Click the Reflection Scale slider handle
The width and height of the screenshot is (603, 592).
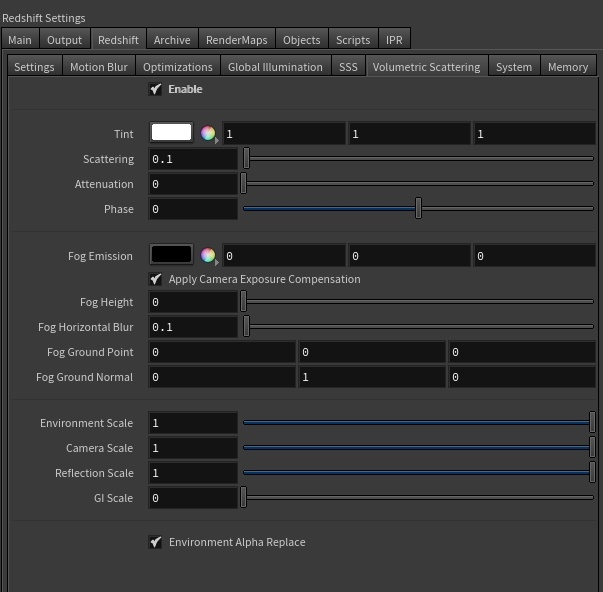(592, 472)
